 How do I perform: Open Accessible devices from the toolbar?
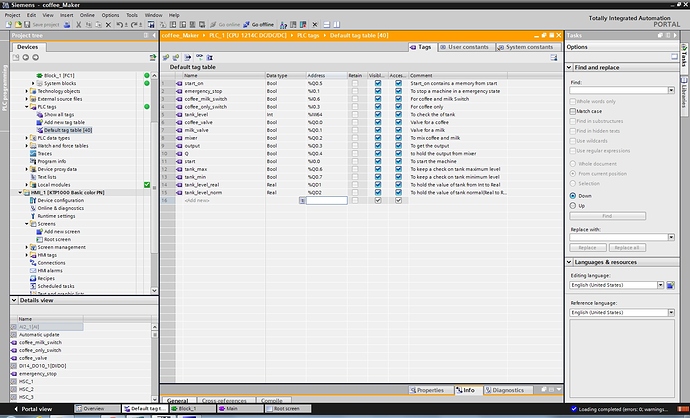point(283,25)
